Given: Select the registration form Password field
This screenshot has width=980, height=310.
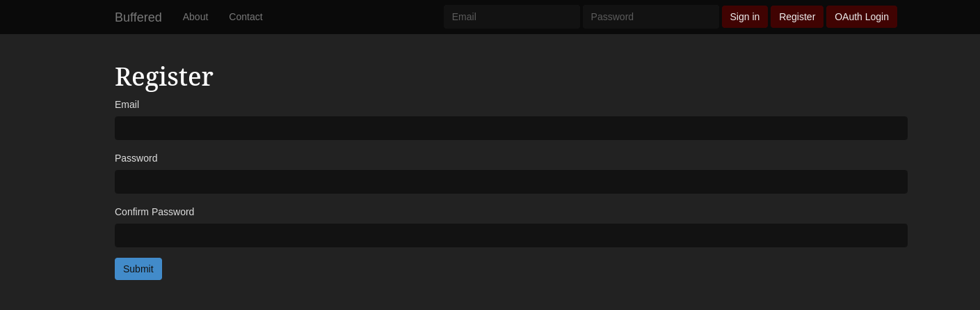Looking at the screenshot, I should (x=511, y=182).
